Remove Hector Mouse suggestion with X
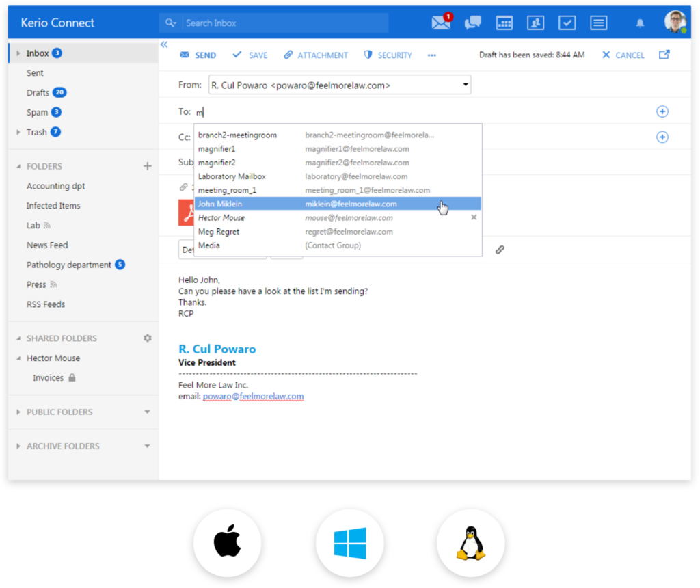700x588 pixels. point(474,217)
